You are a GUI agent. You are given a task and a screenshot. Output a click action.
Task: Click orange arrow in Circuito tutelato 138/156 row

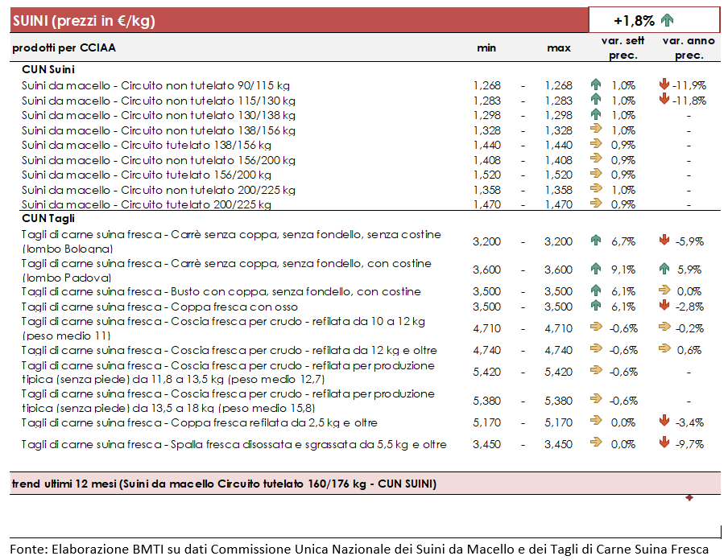[596, 143]
